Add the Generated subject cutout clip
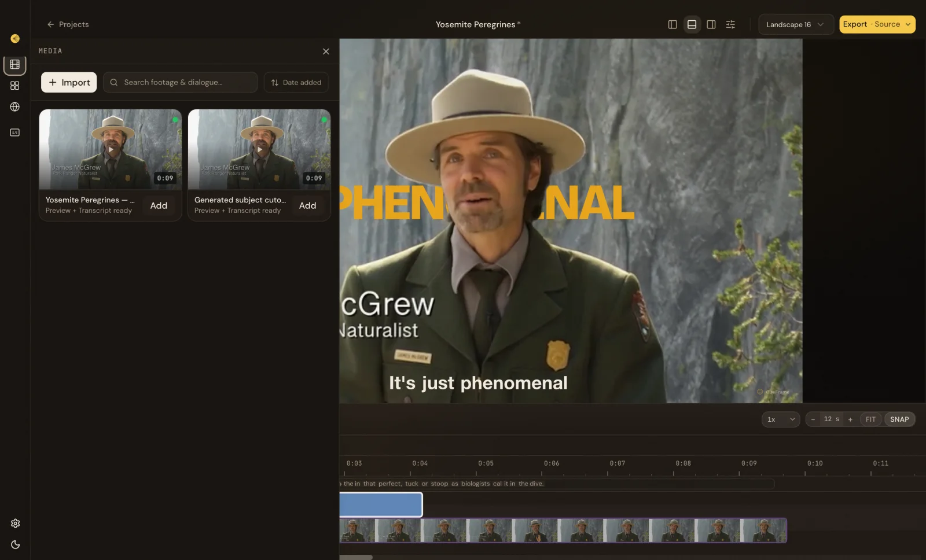926x560 pixels. pos(307,205)
